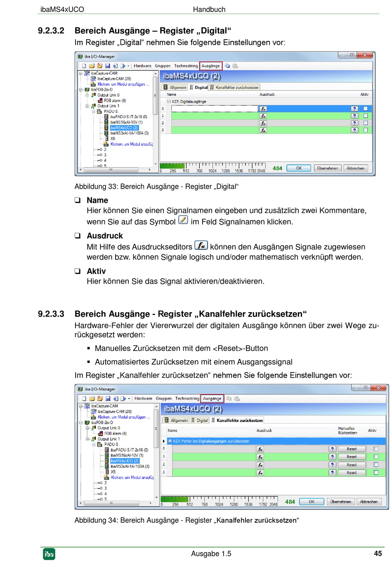Open expression editor for row 1 under Digitalausgänge
This screenshot has width=392, height=569.
pos(263,116)
